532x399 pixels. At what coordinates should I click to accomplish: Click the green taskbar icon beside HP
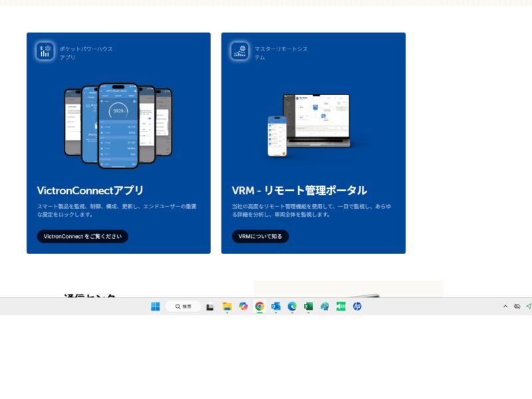tap(340, 307)
